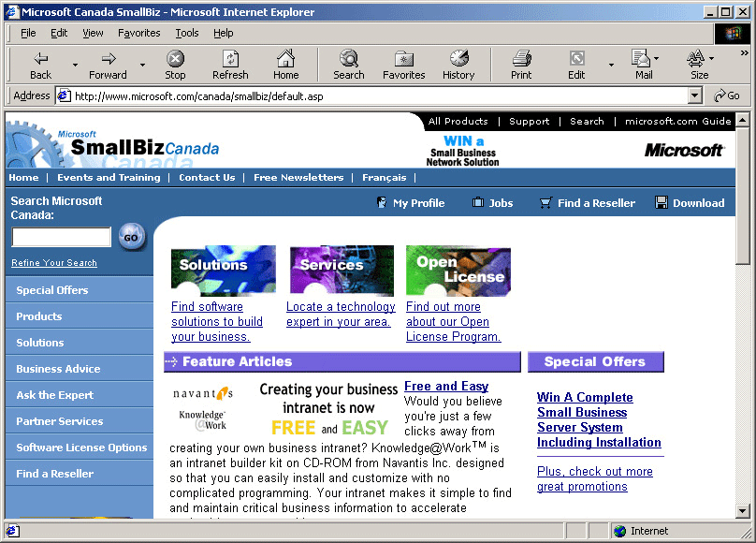Click the Search Microsoft Canada input field
756x543 pixels.
(x=62, y=237)
